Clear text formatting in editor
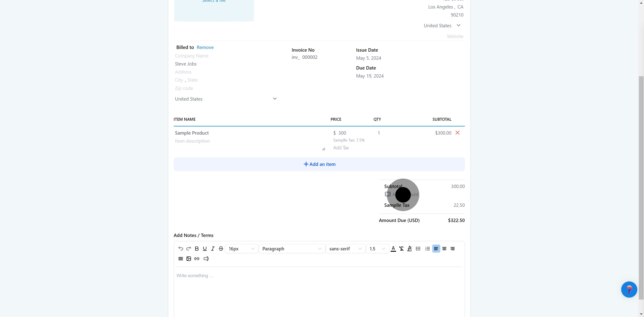 (401, 249)
